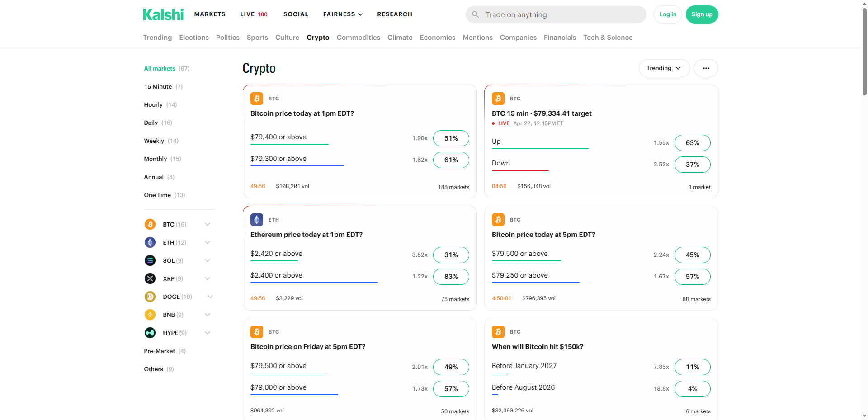Switch to the Economics category tab

[437, 38]
